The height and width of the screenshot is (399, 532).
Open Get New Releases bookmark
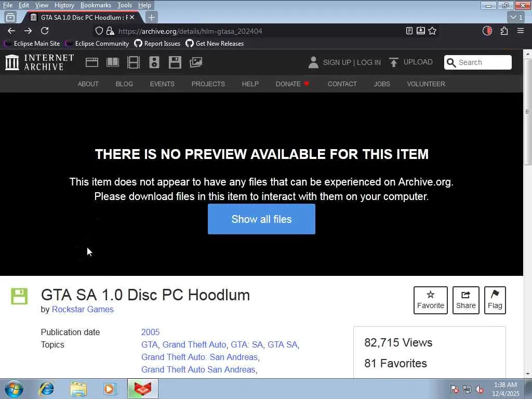click(215, 44)
